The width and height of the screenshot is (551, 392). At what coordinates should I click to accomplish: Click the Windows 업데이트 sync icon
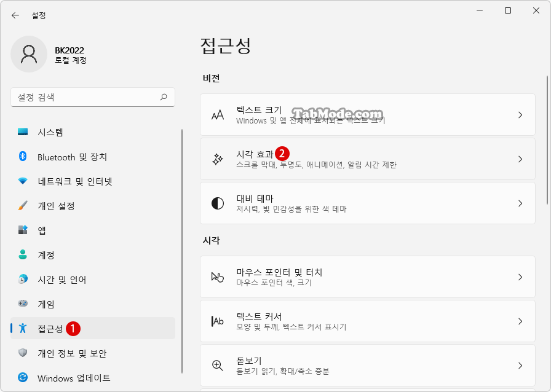23,377
